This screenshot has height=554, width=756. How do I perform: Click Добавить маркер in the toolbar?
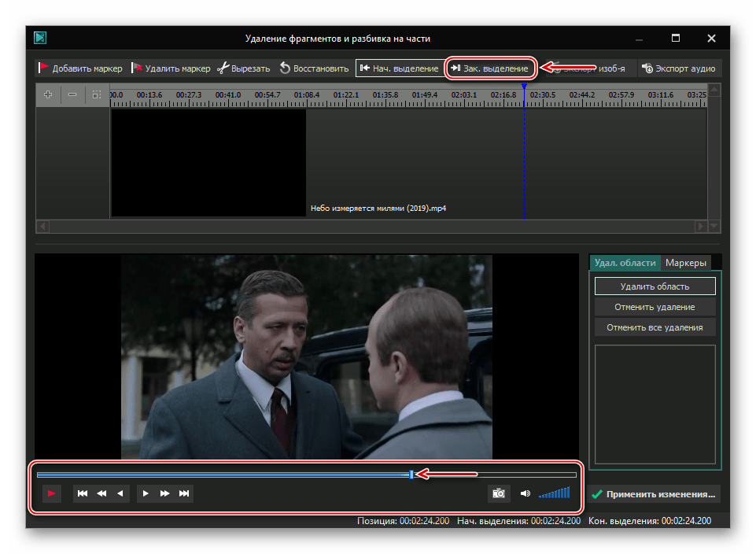click(x=80, y=68)
